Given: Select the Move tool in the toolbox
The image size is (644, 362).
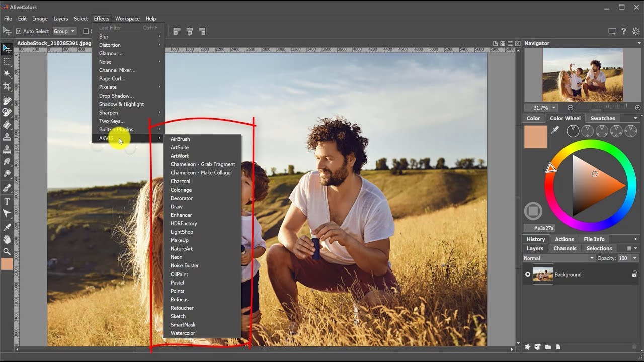Looking at the screenshot, I should 7,49.
